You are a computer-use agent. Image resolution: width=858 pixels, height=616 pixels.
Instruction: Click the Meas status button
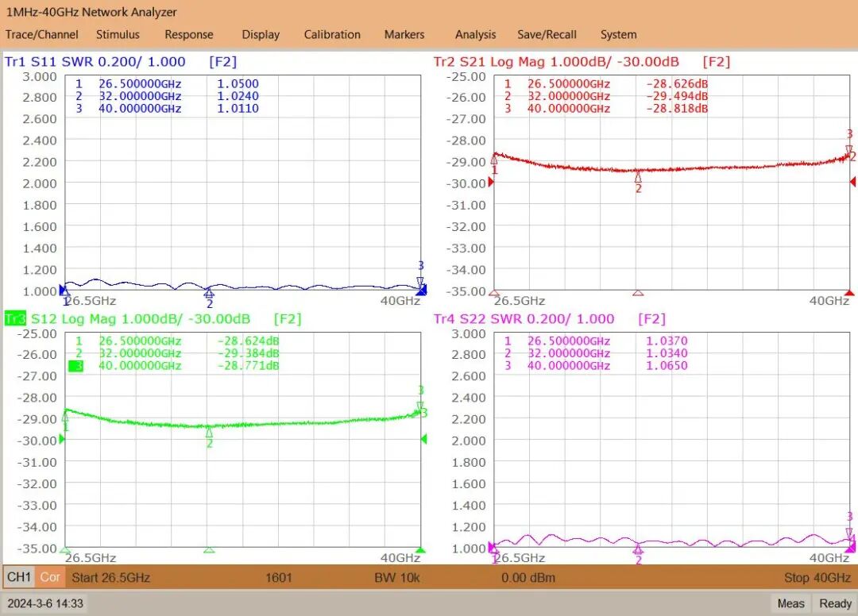coord(790,603)
